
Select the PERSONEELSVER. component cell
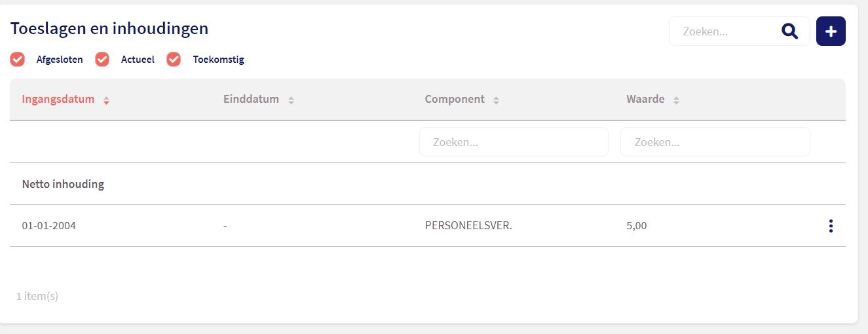click(468, 226)
